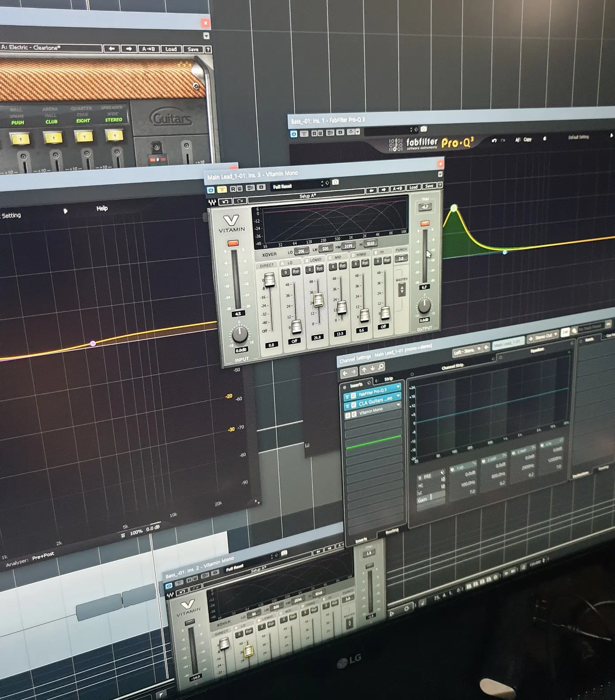The image size is (615, 700).
Task: Click the snapshot camera icon in Vitamin Mono
Action: 335,182
